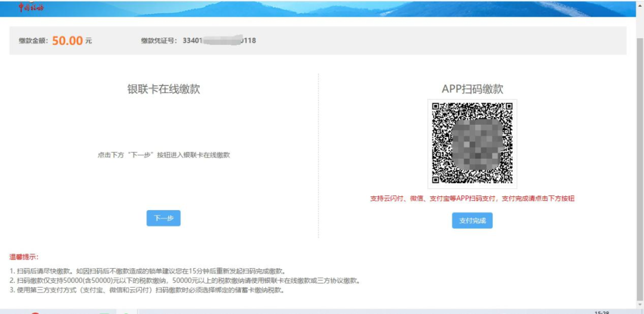This screenshot has height=314, width=644.
Task: Click the 缴款金额 label
Action: tap(33, 41)
